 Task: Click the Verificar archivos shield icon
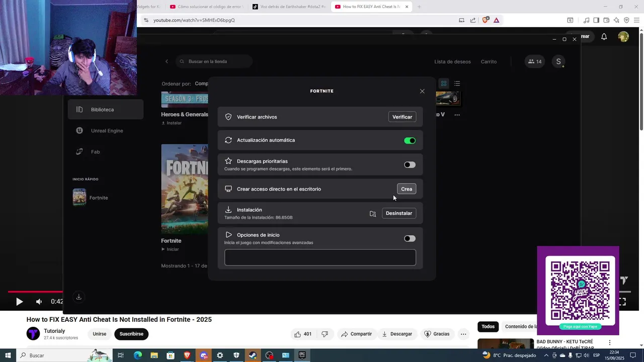tap(228, 117)
